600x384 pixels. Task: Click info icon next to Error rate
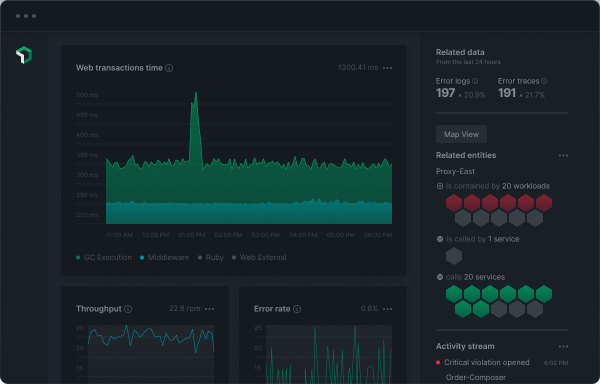[297, 309]
